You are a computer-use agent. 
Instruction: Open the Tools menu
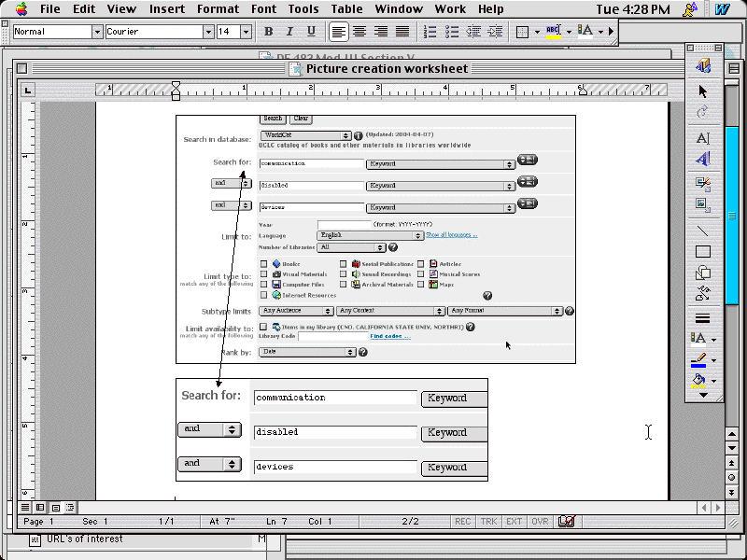pos(303,9)
